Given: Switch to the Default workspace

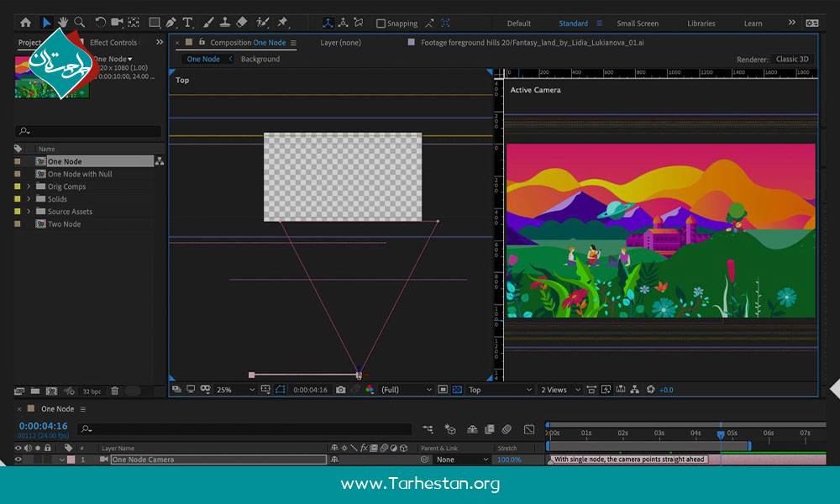Looking at the screenshot, I should (518, 24).
